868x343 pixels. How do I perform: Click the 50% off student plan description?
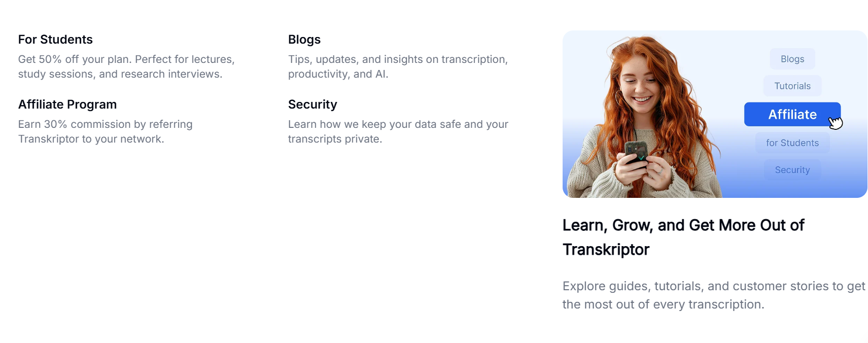click(x=126, y=66)
